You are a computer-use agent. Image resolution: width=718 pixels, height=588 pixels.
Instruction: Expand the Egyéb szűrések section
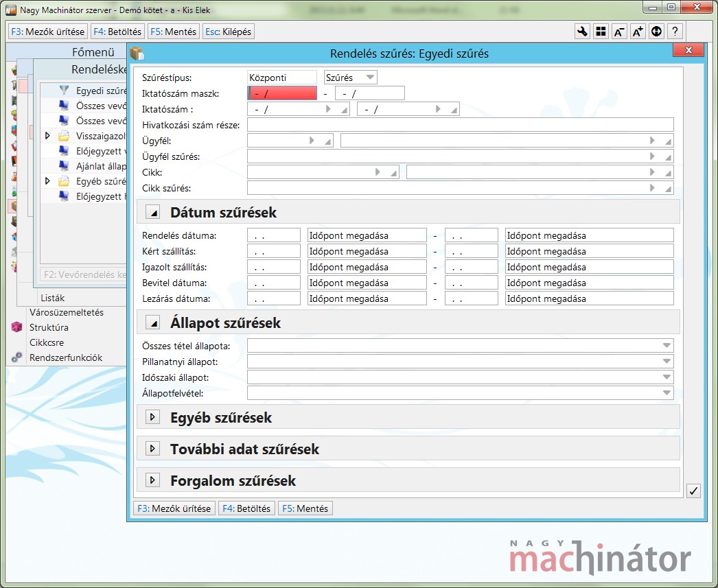[x=152, y=417]
